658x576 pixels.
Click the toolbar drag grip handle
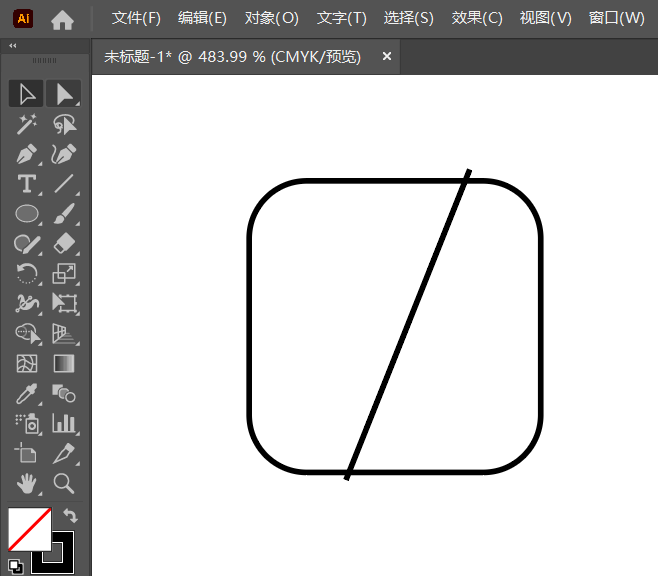click(x=44, y=60)
